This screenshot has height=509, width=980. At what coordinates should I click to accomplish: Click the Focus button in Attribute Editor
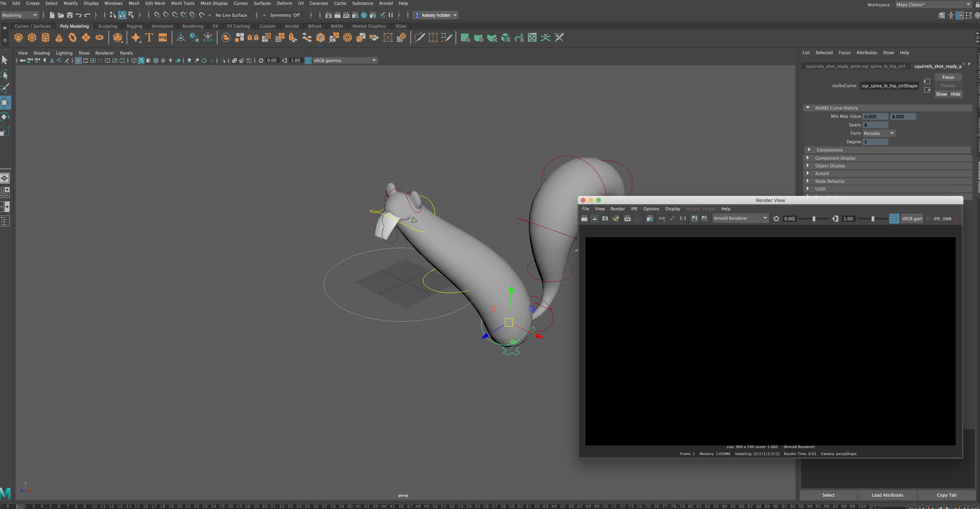pyautogui.click(x=948, y=77)
